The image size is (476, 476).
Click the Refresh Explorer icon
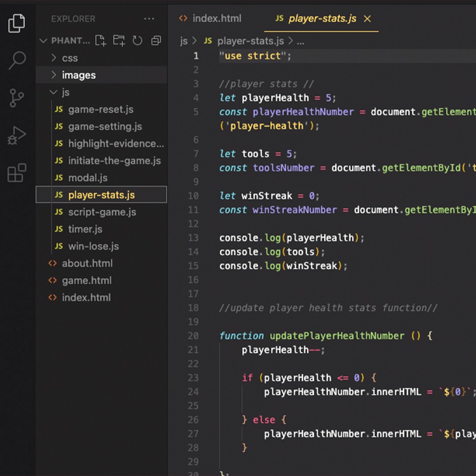coord(137,41)
